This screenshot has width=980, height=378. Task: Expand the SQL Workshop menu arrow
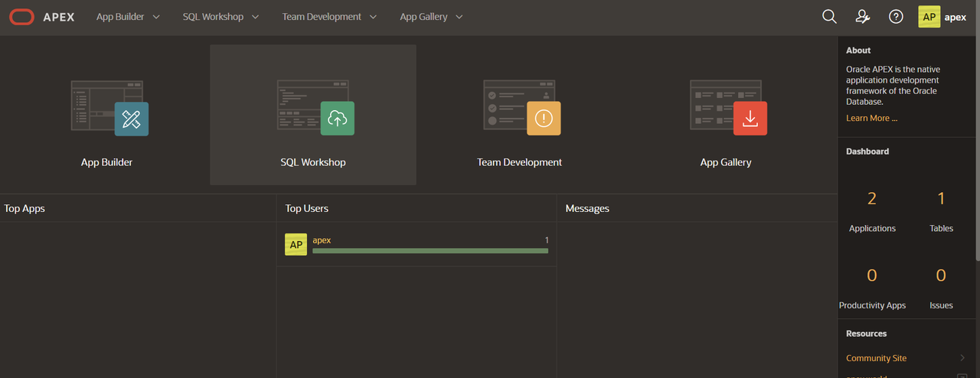tap(255, 17)
